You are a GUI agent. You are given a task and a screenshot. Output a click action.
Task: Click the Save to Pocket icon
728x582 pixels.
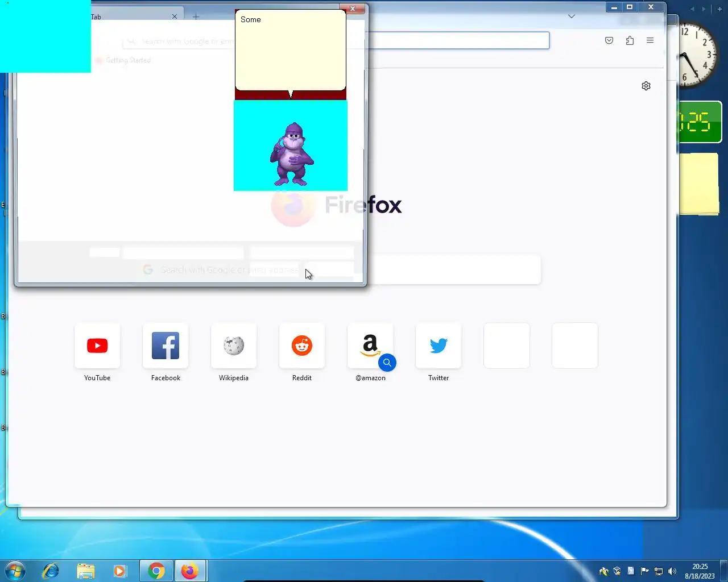click(x=609, y=40)
